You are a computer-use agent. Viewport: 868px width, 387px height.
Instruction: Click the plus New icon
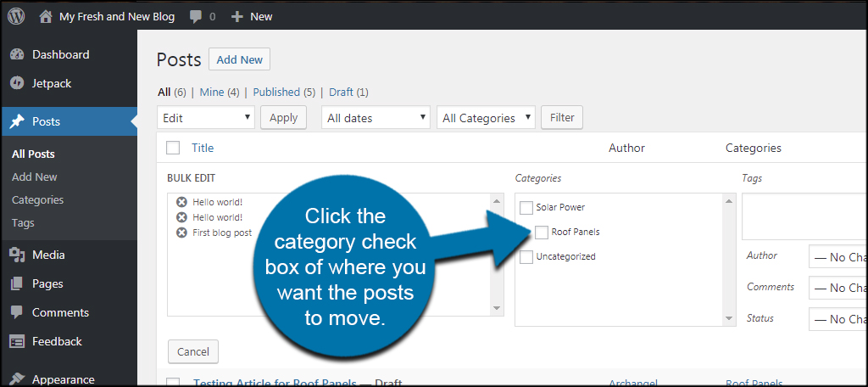coord(237,17)
